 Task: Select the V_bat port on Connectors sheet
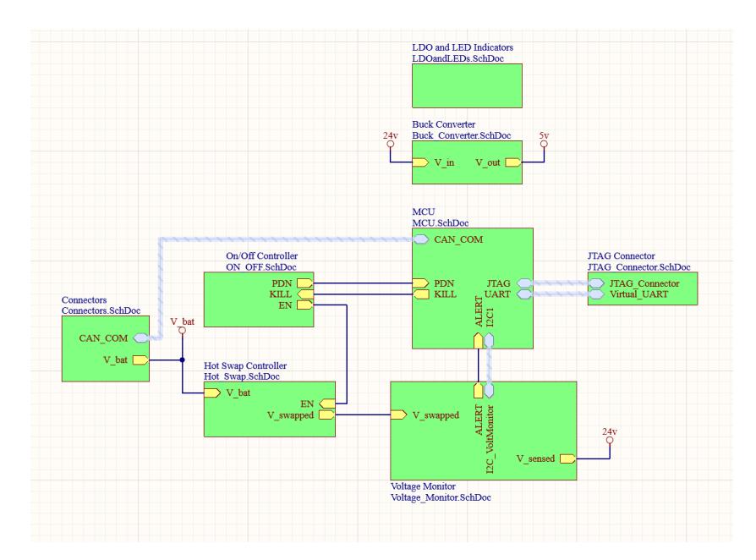click(x=140, y=360)
